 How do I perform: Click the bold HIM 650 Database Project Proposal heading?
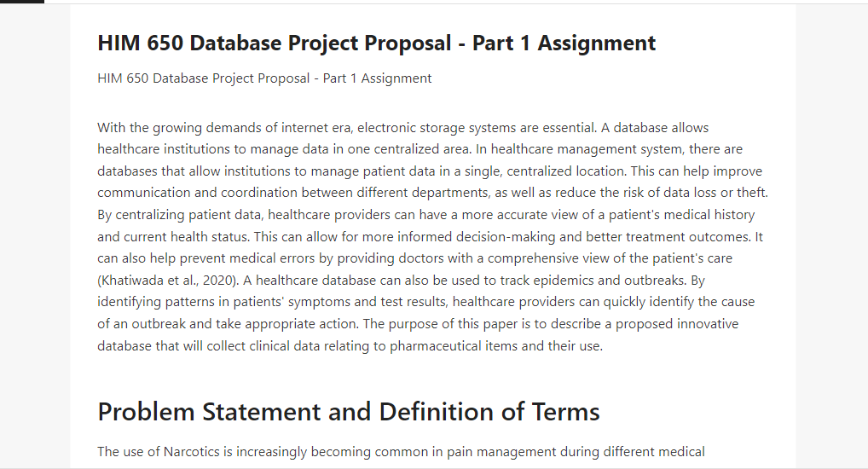[x=376, y=43]
